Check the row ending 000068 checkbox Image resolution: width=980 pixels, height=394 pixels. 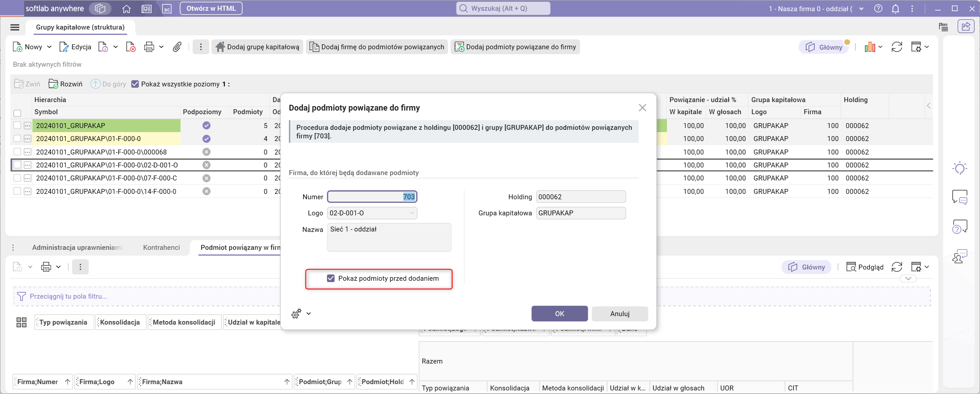pyautogui.click(x=17, y=152)
